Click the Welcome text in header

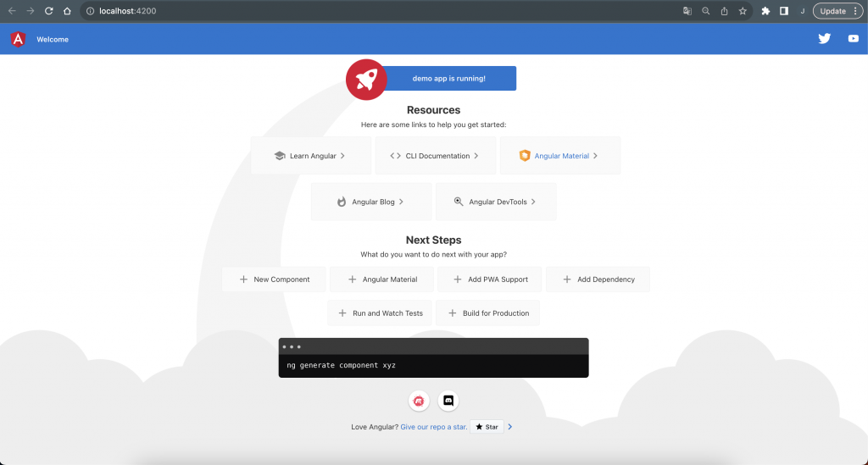(x=53, y=39)
